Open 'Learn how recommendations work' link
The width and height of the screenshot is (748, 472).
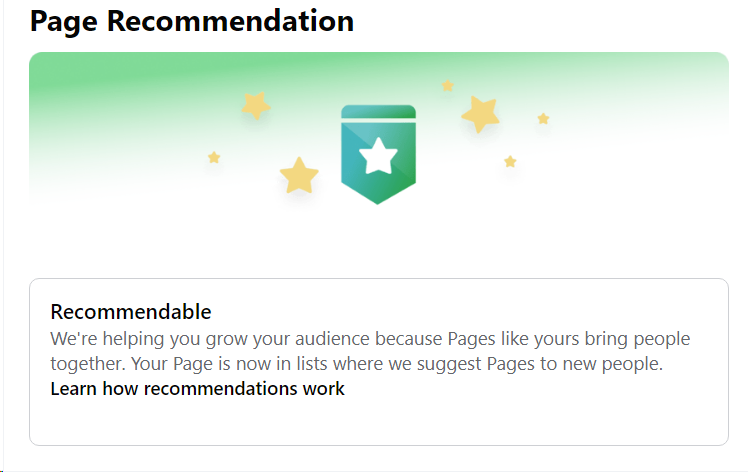[x=197, y=389]
